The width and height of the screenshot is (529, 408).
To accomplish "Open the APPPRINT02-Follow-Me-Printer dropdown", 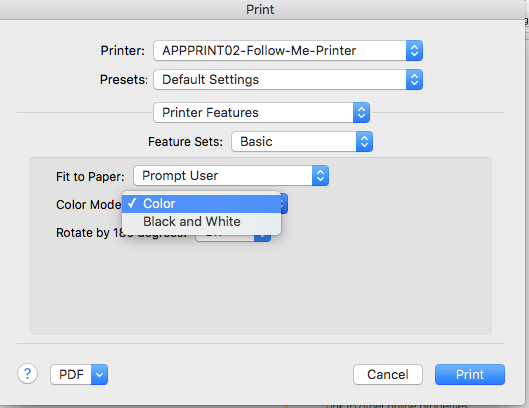I will 288,51.
